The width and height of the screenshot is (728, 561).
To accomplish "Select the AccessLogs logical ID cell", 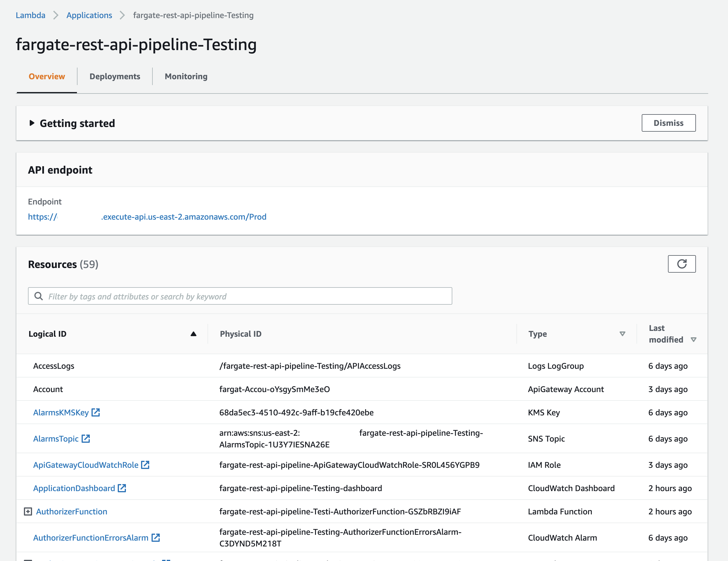I will pyautogui.click(x=54, y=366).
